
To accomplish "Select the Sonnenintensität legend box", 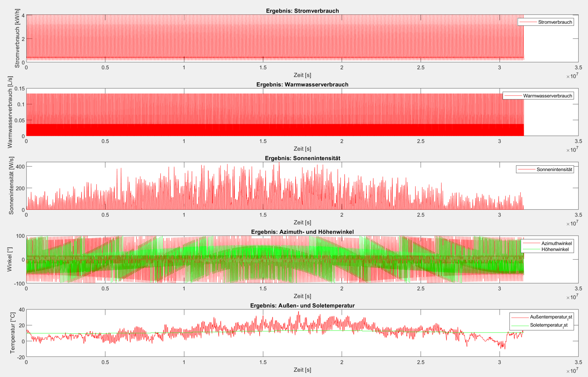I will coord(545,169).
